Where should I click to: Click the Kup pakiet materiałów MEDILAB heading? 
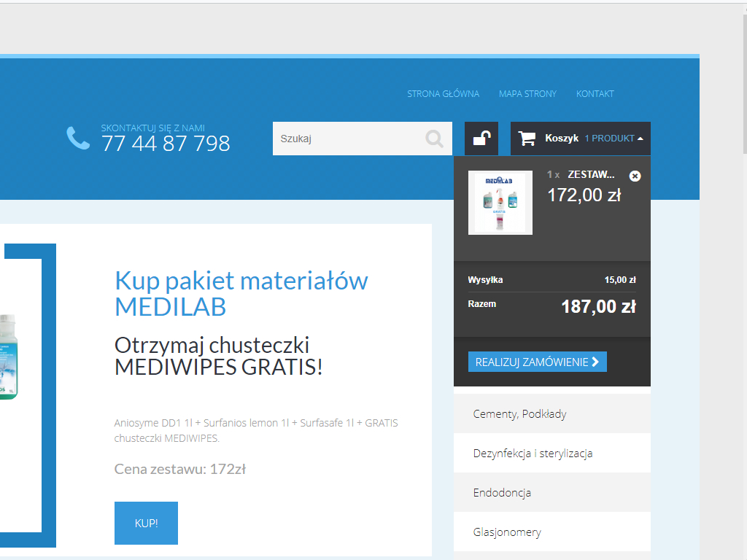241,293
